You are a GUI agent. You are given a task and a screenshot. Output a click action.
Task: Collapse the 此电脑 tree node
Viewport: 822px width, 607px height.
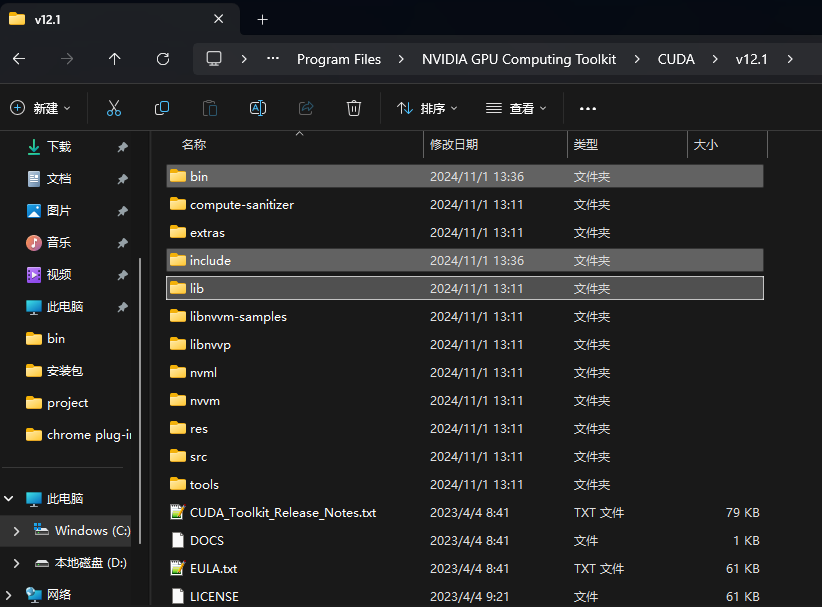click(x=9, y=498)
